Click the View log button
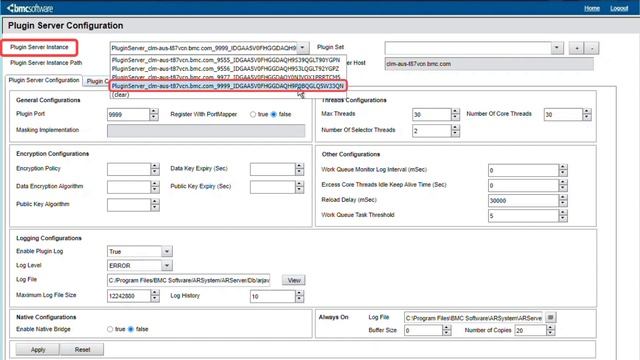 pos(294,280)
